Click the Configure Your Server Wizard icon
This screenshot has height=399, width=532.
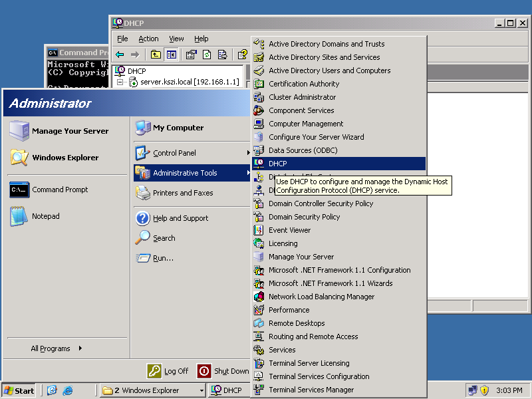coord(259,137)
